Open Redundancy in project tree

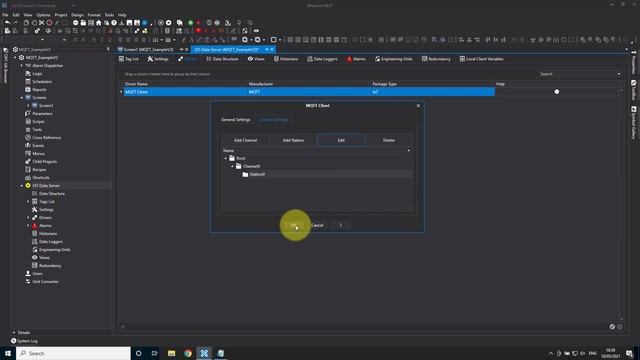[x=50, y=266]
